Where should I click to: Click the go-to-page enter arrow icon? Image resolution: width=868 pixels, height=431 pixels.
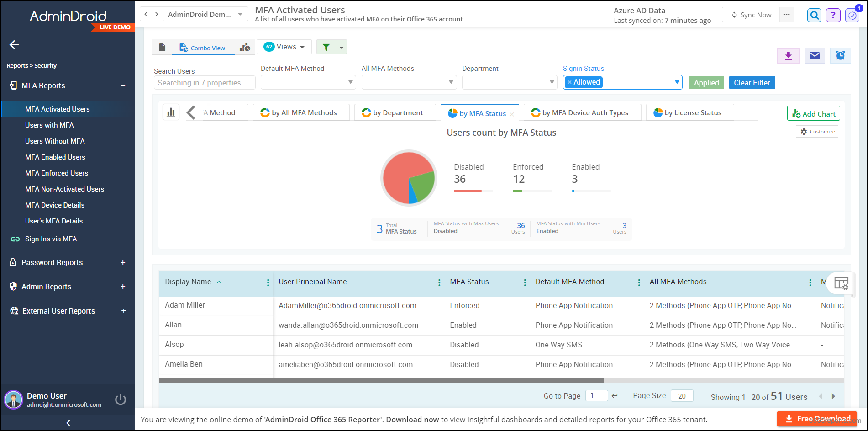pyautogui.click(x=615, y=396)
